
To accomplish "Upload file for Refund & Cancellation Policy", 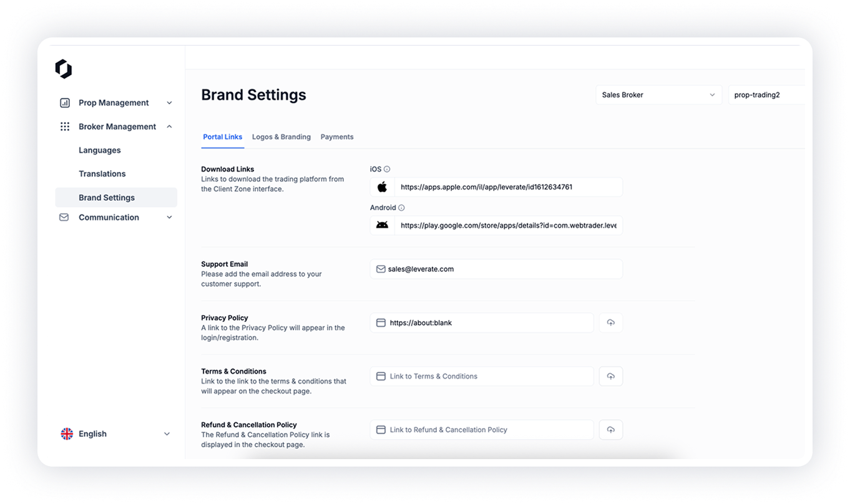I will [610, 430].
